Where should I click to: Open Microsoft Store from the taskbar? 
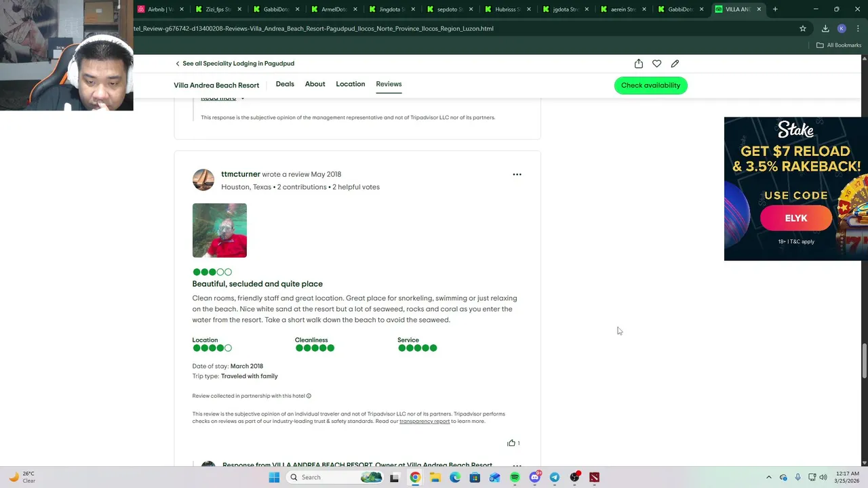tap(475, 477)
